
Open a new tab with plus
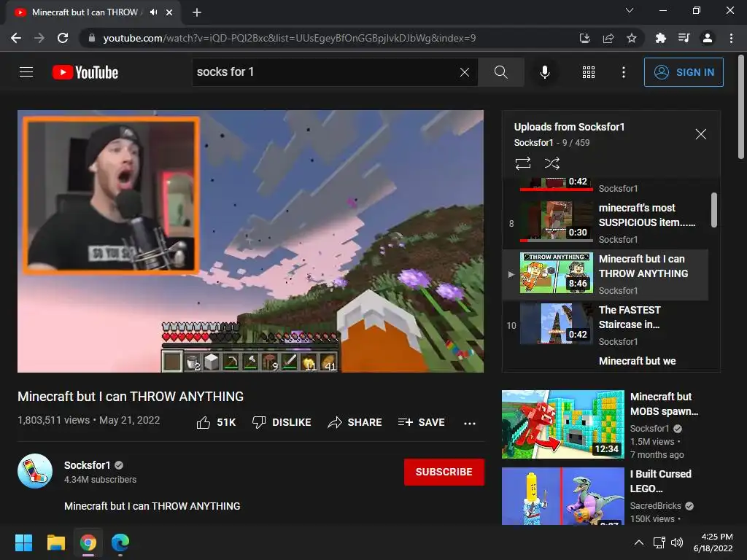(197, 12)
